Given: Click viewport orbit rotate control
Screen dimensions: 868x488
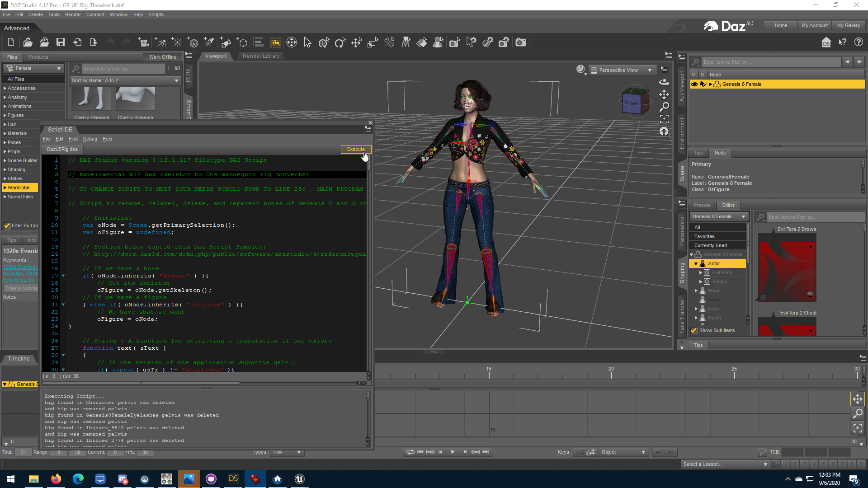Looking at the screenshot, I should pos(664,82).
